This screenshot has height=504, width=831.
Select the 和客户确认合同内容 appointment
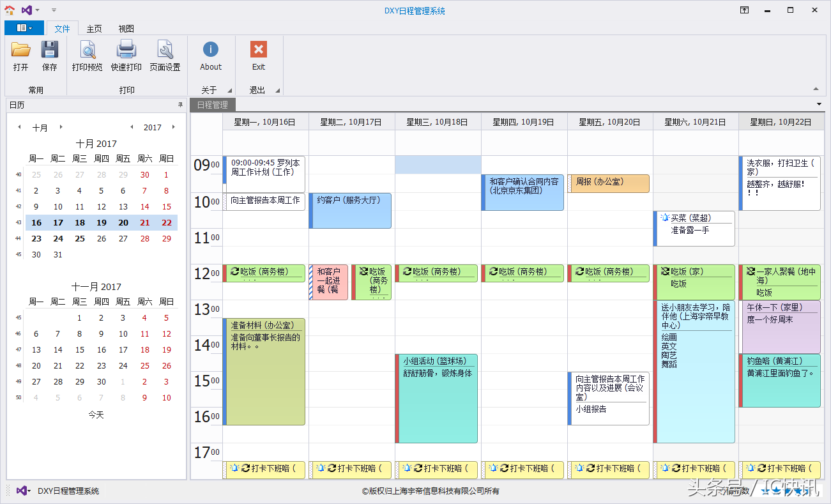pyautogui.click(x=522, y=192)
